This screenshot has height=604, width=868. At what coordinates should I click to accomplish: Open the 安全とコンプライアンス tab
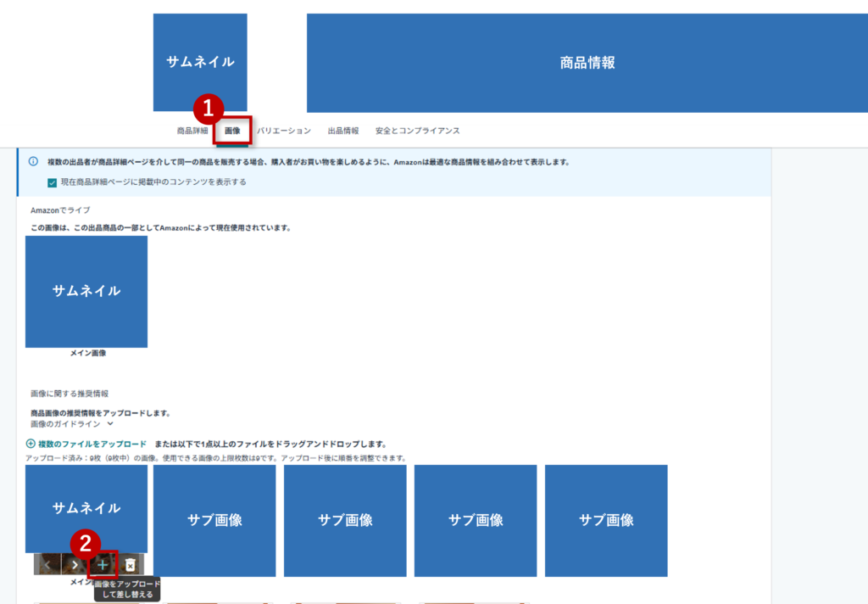click(416, 130)
